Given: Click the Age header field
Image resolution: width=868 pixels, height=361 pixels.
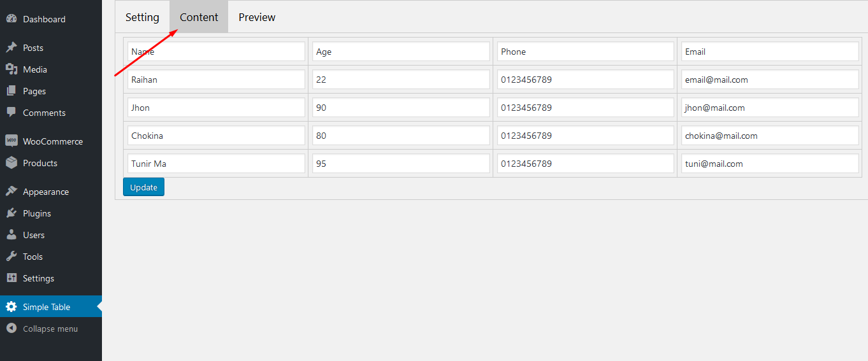Looking at the screenshot, I should click(x=401, y=52).
